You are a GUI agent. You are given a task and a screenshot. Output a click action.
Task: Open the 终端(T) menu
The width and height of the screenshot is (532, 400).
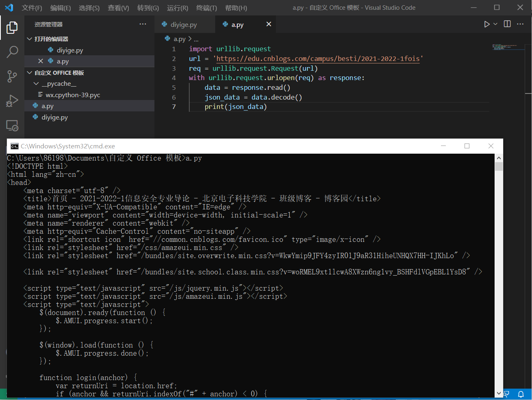coord(206,8)
